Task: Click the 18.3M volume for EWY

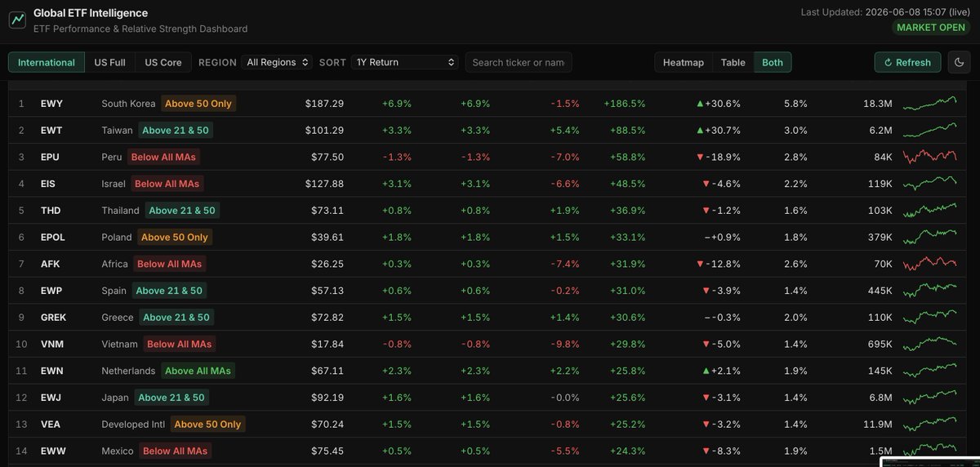Action: click(877, 104)
